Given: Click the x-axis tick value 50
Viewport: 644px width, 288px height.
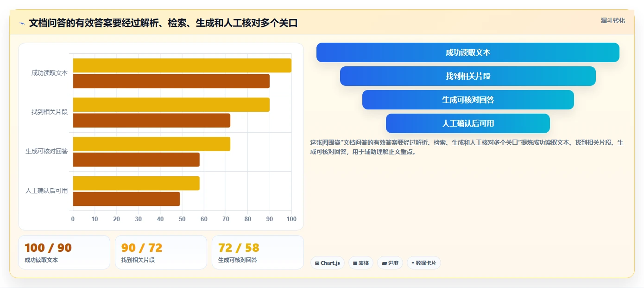Looking at the screenshot, I should (182, 219).
